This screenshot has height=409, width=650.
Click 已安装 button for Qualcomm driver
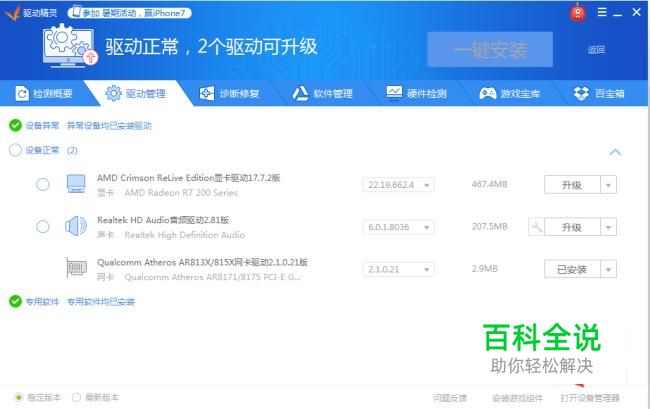(x=572, y=269)
